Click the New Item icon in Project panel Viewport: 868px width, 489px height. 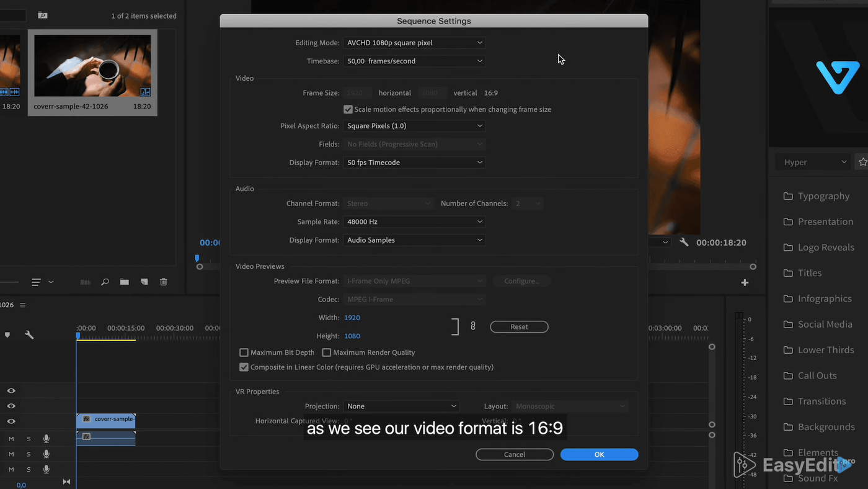pos(144,282)
